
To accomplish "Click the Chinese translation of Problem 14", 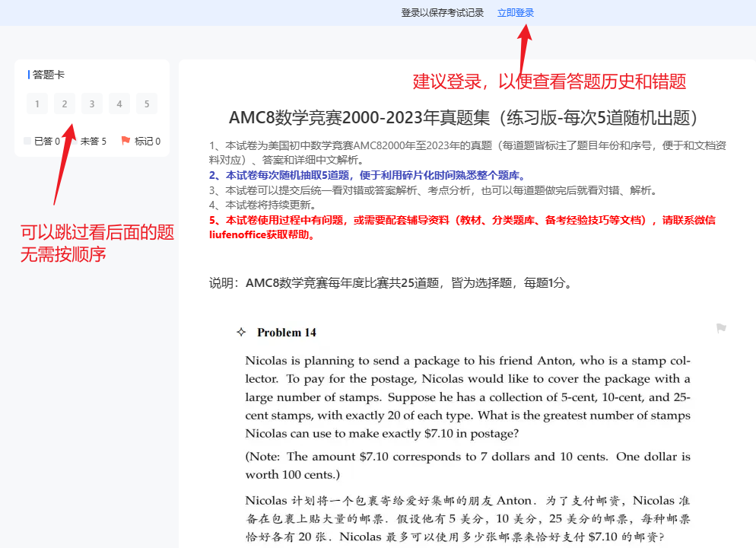I will (468, 518).
